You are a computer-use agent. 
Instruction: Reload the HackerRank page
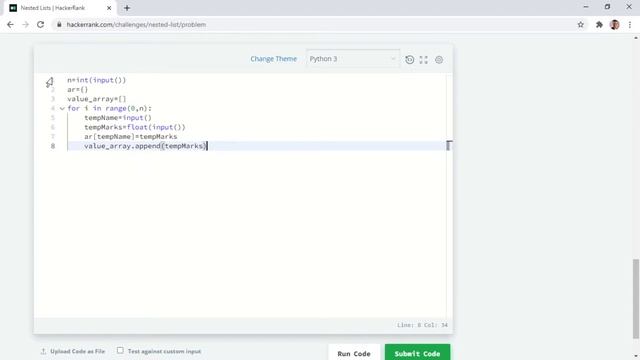[40, 24]
